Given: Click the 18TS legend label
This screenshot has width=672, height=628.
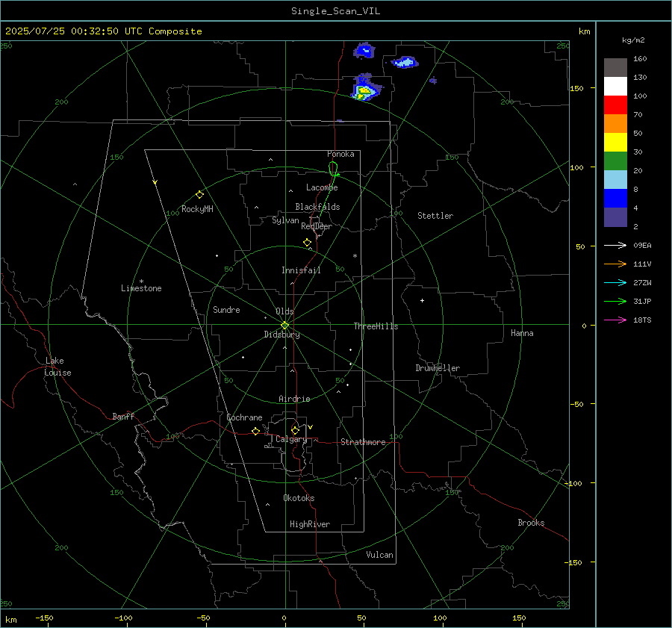Looking at the screenshot, I should [642, 320].
